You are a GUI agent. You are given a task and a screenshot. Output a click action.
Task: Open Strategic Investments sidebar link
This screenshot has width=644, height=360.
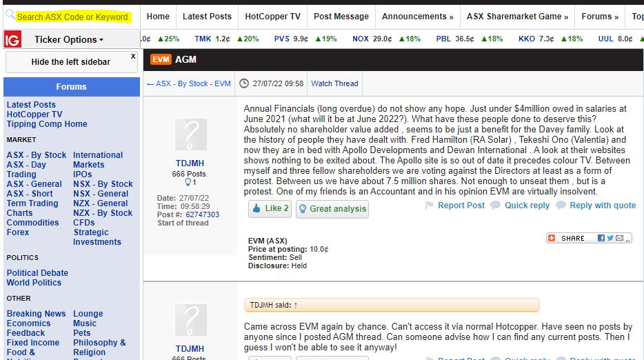click(97, 237)
